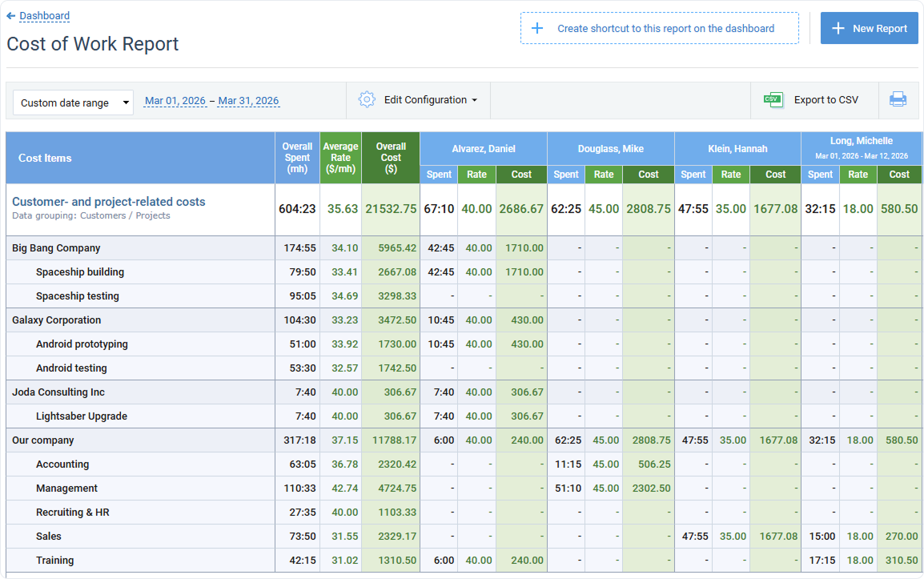Select the Long, Michelle column header
924x579 pixels.
(861, 140)
